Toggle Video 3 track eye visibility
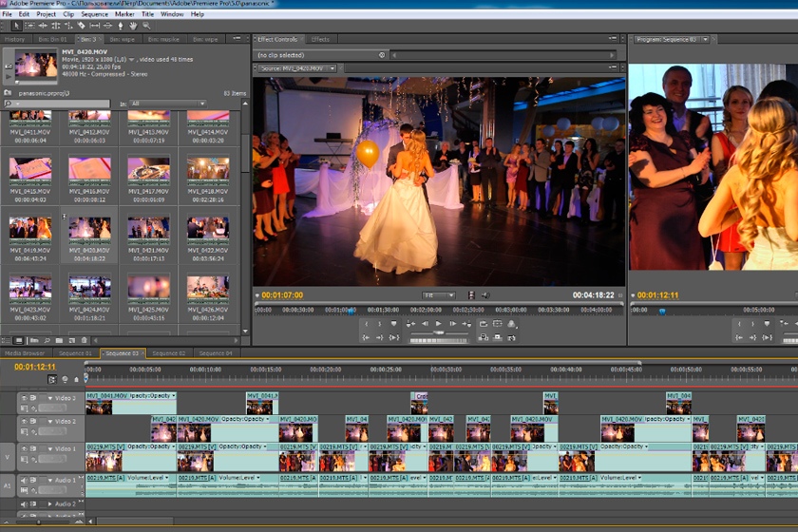This screenshot has height=532, width=798. (24, 397)
